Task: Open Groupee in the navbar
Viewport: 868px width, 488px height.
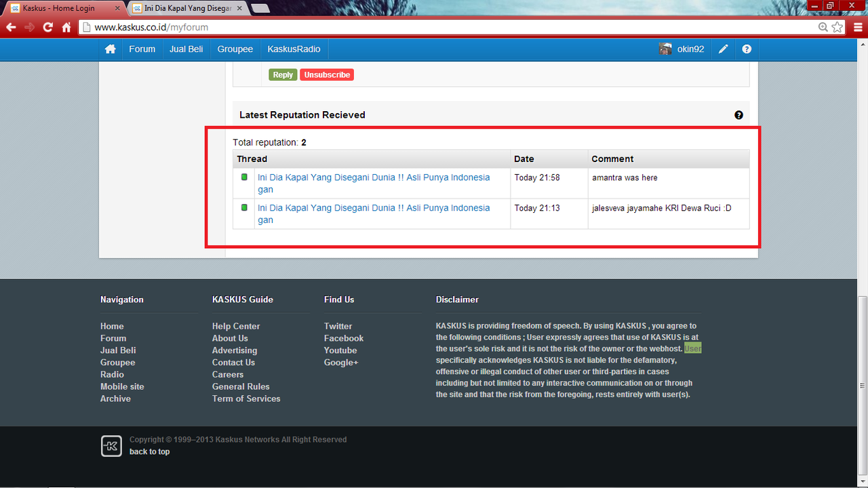Action: click(x=235, y=49)
